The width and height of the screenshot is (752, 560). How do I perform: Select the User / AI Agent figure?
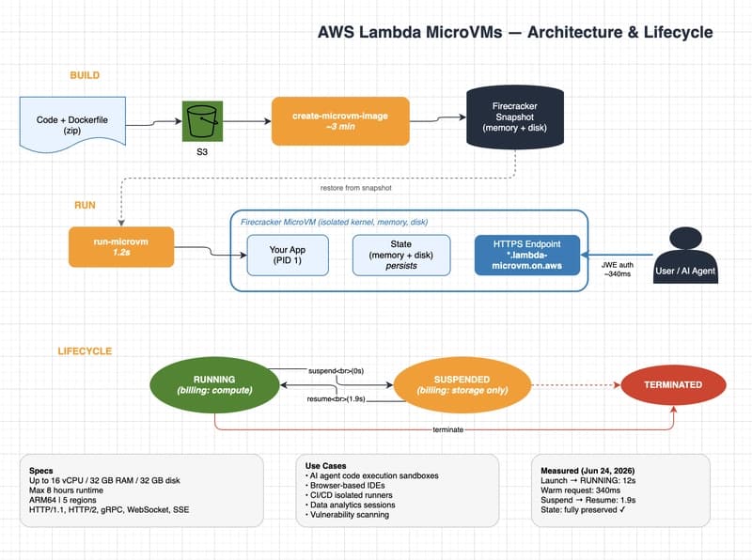click(x=685, y=255)
